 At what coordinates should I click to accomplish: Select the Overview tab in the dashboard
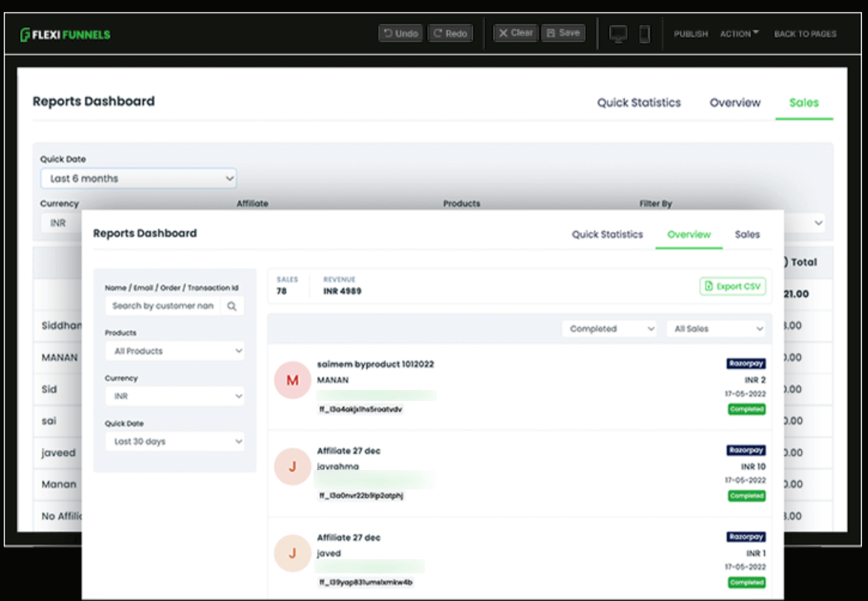pyautogui.click(x=688, y=234)
